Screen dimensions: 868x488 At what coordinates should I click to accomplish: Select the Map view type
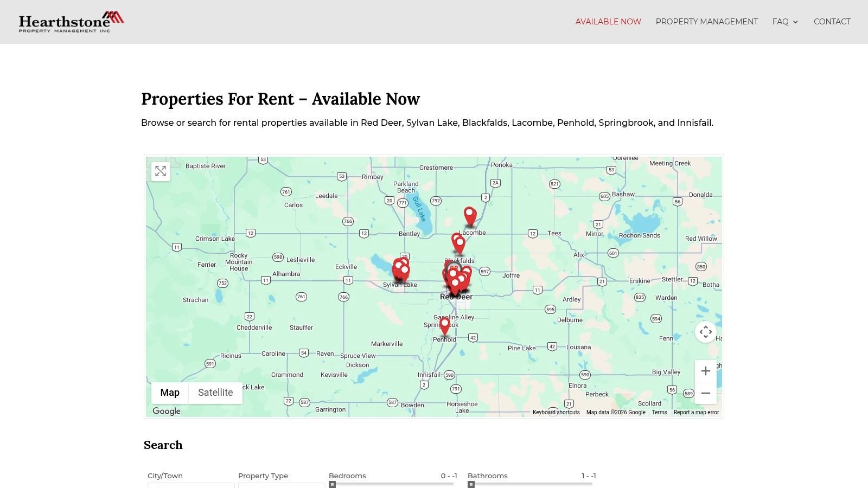point(170,393)
